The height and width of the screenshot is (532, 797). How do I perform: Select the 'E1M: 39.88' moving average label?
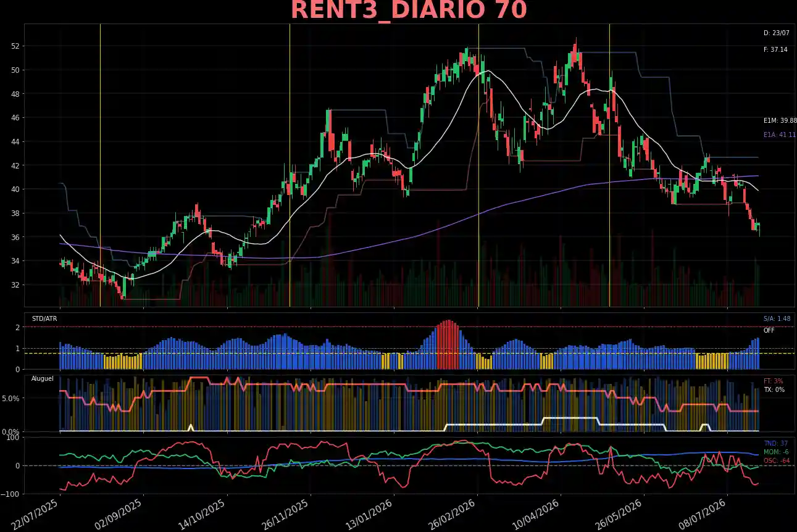pyautogui.click(x=780, y=121)
